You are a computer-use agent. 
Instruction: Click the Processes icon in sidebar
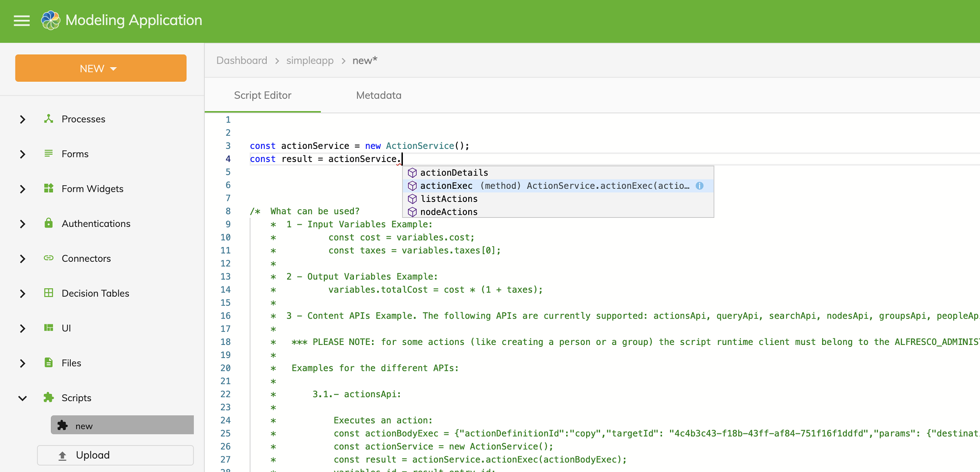tap(49, 119)
